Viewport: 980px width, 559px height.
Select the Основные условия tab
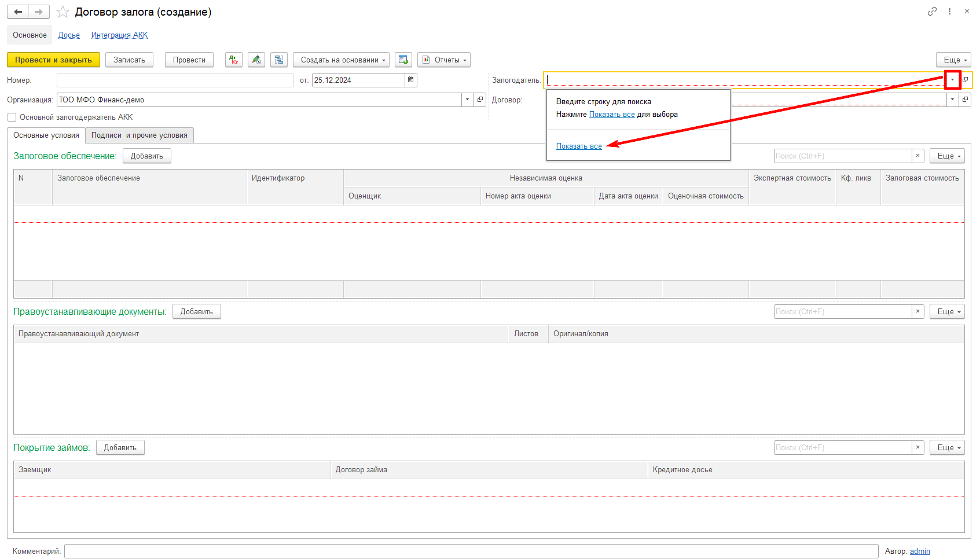[x=46, y=135]
